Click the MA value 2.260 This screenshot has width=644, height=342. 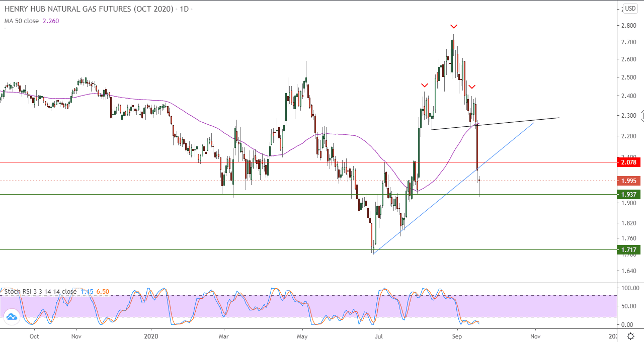51,21
